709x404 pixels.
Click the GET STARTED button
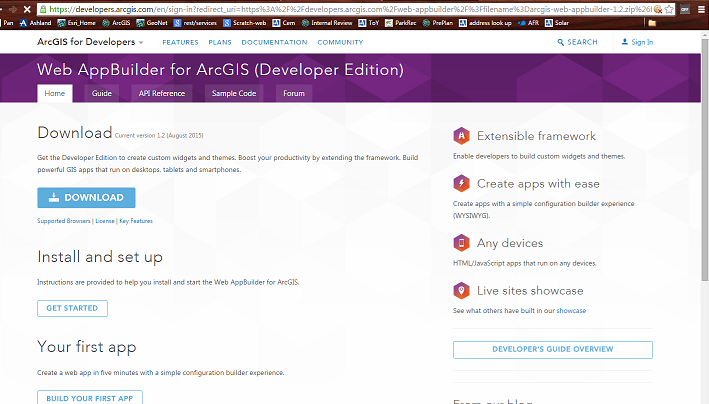(72, 308)
